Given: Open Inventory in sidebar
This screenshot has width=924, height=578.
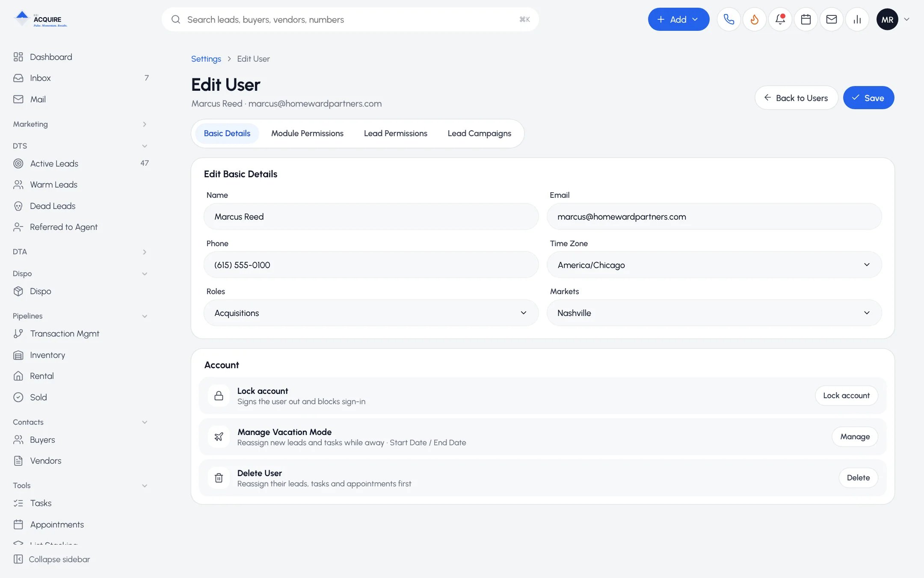Looking at the screenshot, I should tap(81, 355).
